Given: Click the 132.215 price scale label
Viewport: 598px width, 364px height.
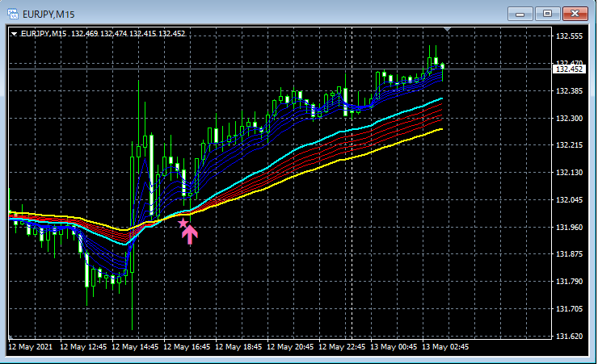Looking at the screenshot, I should point(569,145).
